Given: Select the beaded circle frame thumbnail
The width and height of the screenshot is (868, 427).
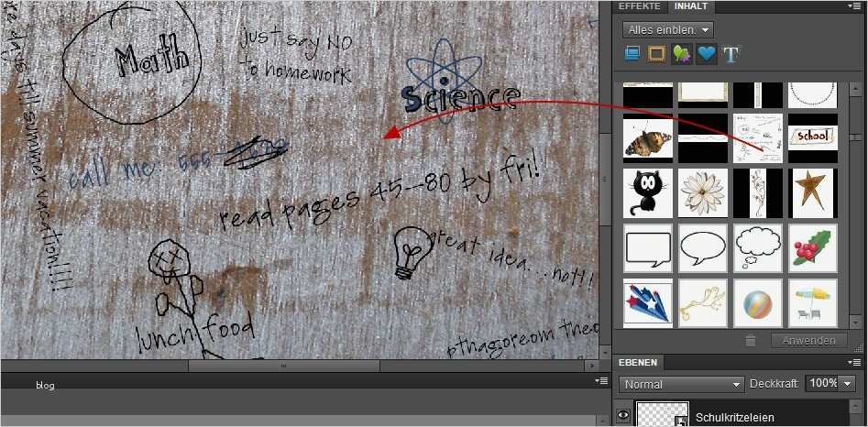Looking at the screenshot, I should pos(813,95).
